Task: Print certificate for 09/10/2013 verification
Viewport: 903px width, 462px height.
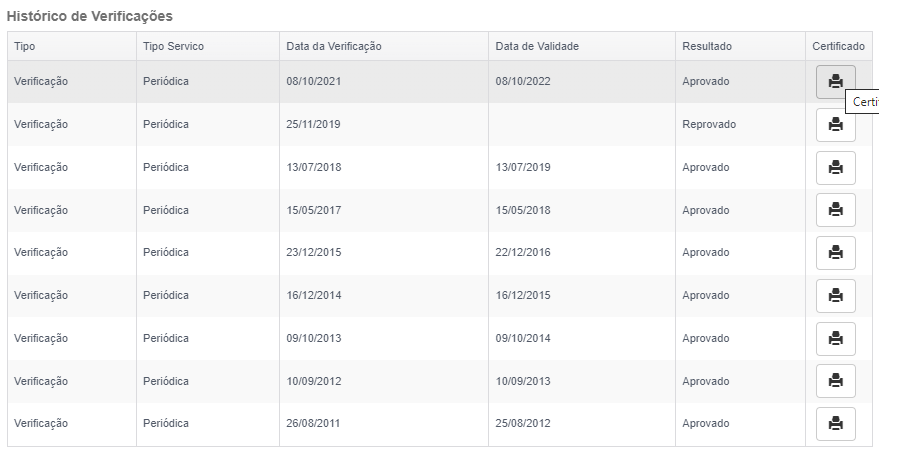Action: pyautogui.click(x=836, y=339)
